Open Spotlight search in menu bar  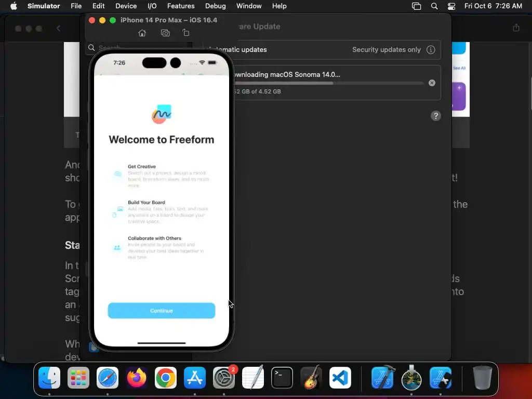(x=434, y=6)
